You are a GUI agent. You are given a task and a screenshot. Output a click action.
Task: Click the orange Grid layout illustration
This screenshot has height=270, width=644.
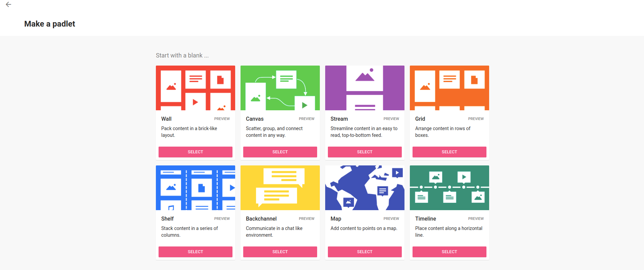[x=449, y=88]
